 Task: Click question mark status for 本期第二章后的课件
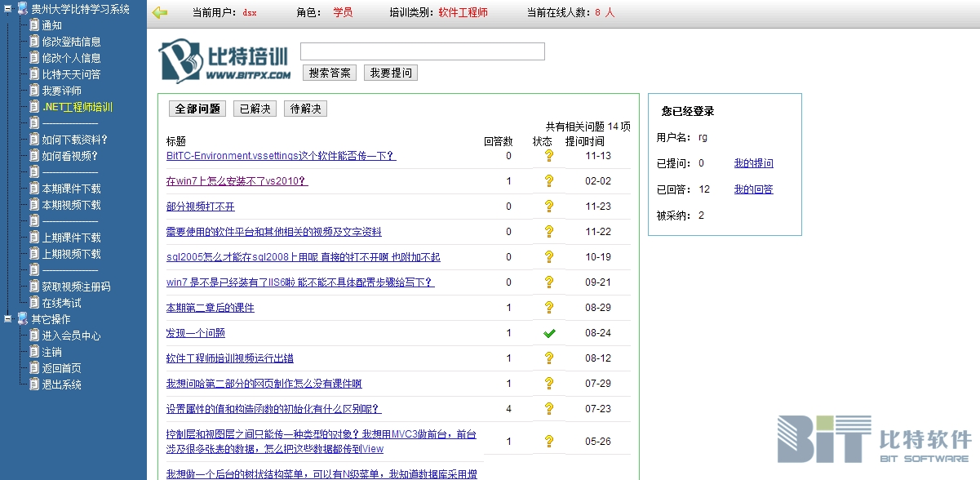point(549,308)
